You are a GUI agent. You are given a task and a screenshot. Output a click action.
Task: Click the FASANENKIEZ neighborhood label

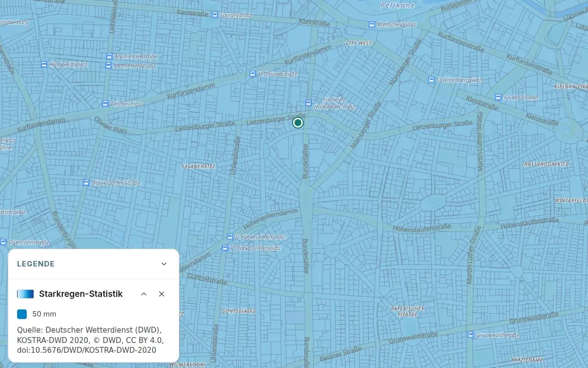pos(199,166)
